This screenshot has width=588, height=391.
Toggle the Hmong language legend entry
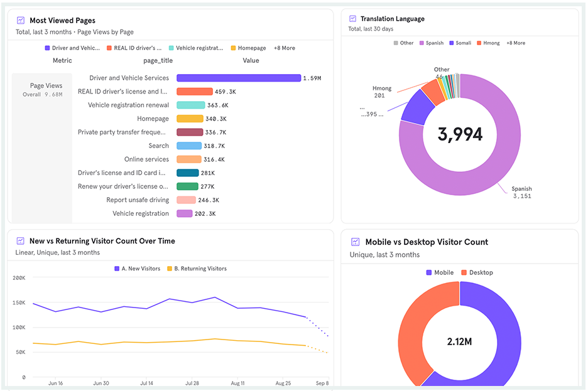(488, 43)
